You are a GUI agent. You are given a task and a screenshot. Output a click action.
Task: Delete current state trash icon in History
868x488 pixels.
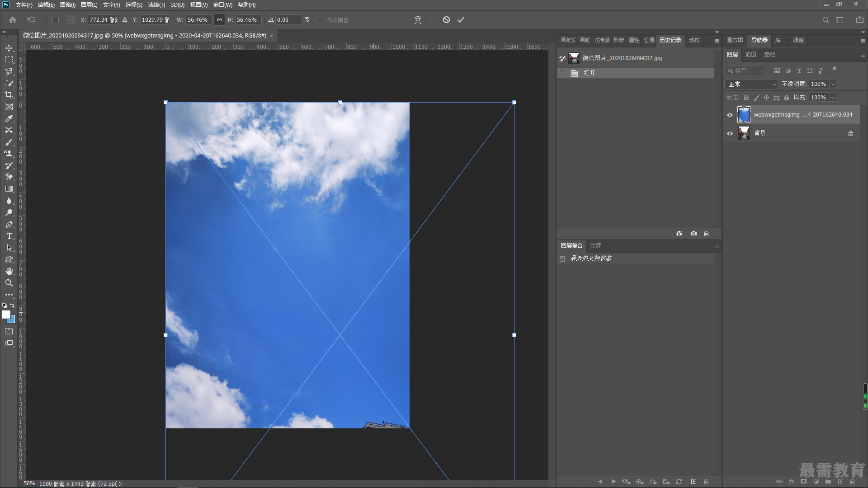[x=706, y=234]
